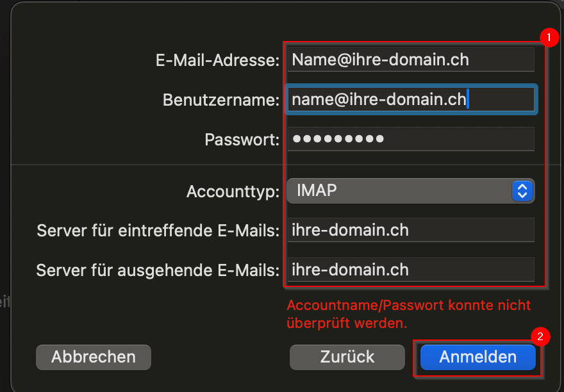Click the red Accountname/Passwort error message
The height and width of the screenshot is (392, 564).
point(409,314)
